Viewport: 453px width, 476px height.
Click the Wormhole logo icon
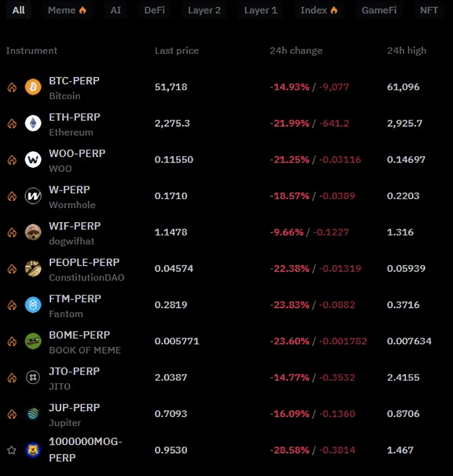point(33,196)
